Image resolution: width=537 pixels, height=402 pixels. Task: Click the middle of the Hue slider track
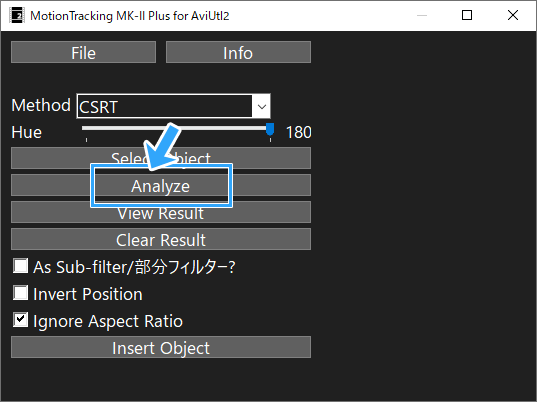176,128
